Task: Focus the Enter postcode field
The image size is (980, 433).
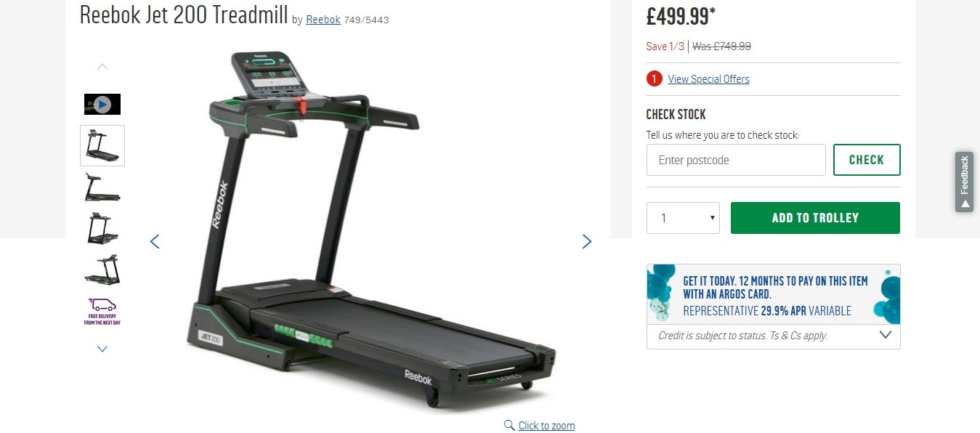Action: pyautogui.click(x=736, y=160)
